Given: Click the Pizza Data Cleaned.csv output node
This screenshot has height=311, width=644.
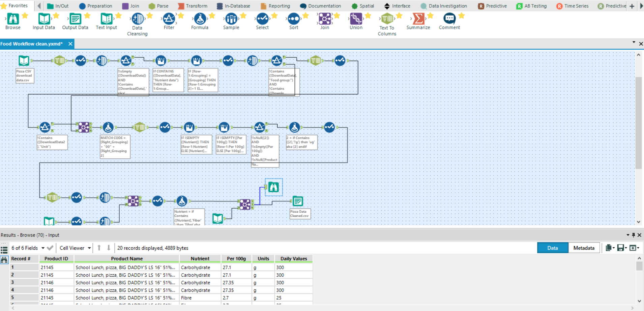Looking at the screenshot, I should click(x=298, y=201).
